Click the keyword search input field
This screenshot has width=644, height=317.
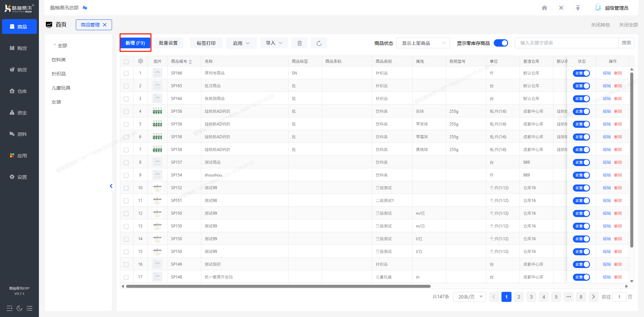pyautogui.click(x=566, y=43)
